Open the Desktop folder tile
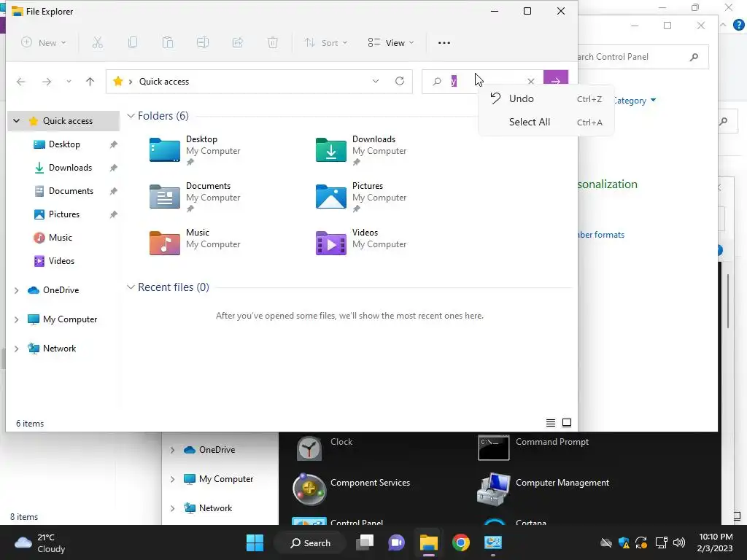Image resolution: width=747 pixels, height=560 pixels. click(196, 150)
